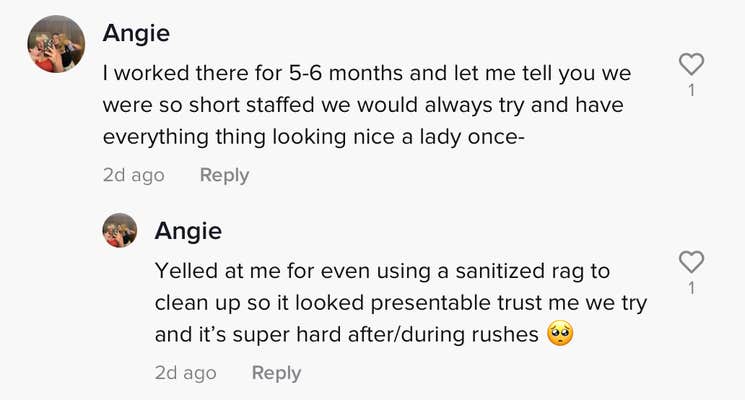Tap the heart on Angie's reply comment

(691, 262)
